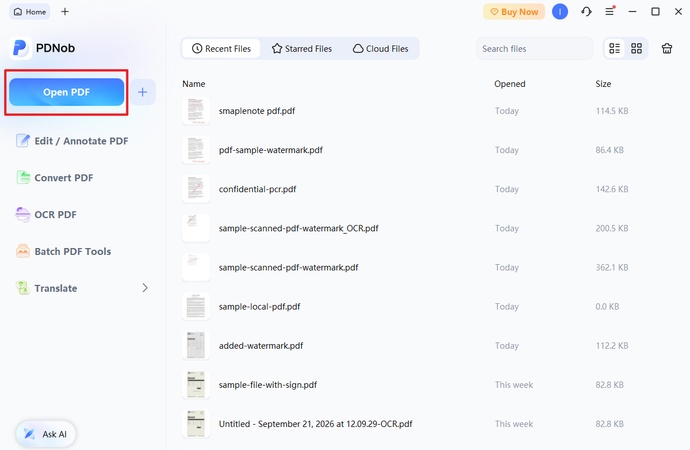Select the Home tab
Viewport: 690px width, 450px height.
pyautogui.click(x=30, y=12)
